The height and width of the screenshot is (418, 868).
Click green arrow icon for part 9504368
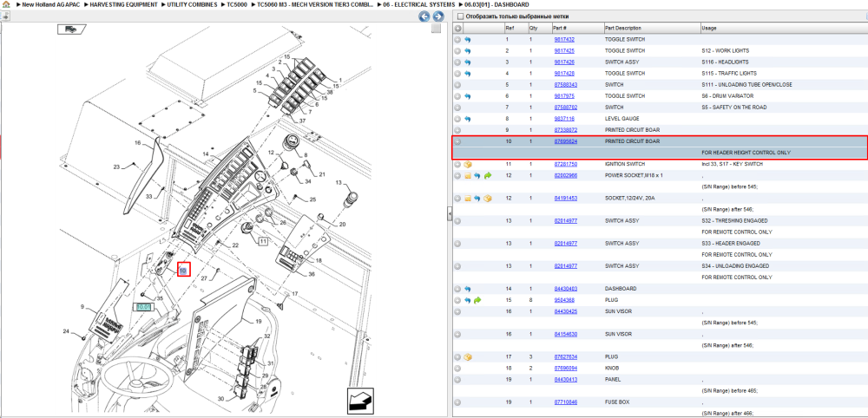coord(477,300)
